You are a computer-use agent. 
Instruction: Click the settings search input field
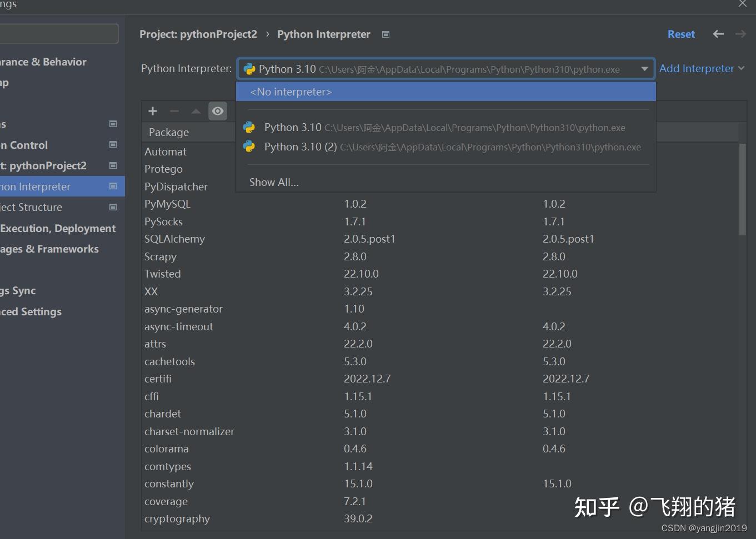[x=59, y=33]
